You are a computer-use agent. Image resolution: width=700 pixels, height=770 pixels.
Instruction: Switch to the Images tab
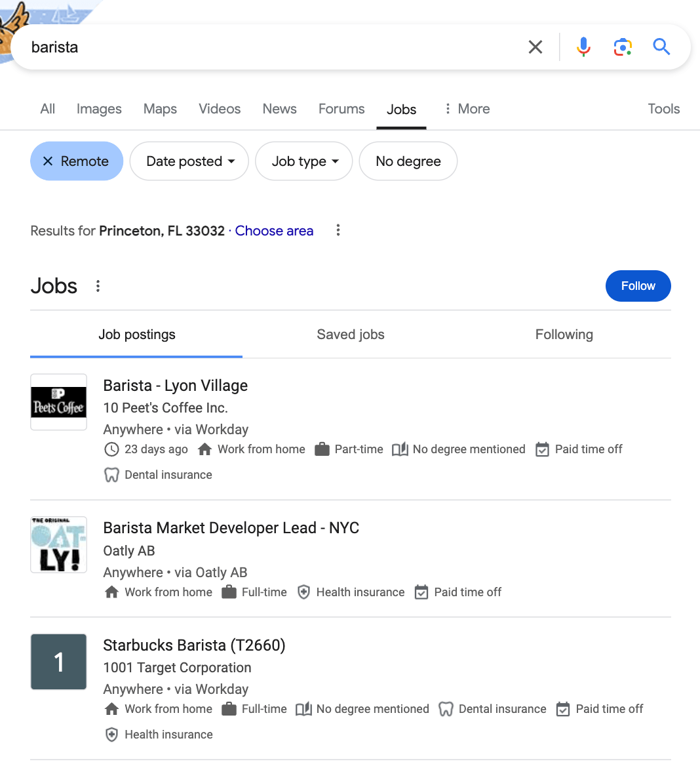[x=99, y=109]
